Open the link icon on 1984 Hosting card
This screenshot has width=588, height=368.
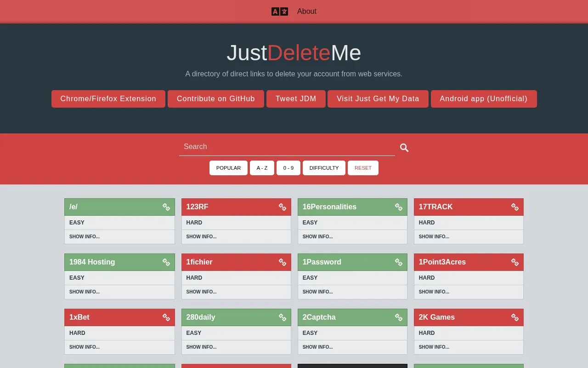[166, 262]
